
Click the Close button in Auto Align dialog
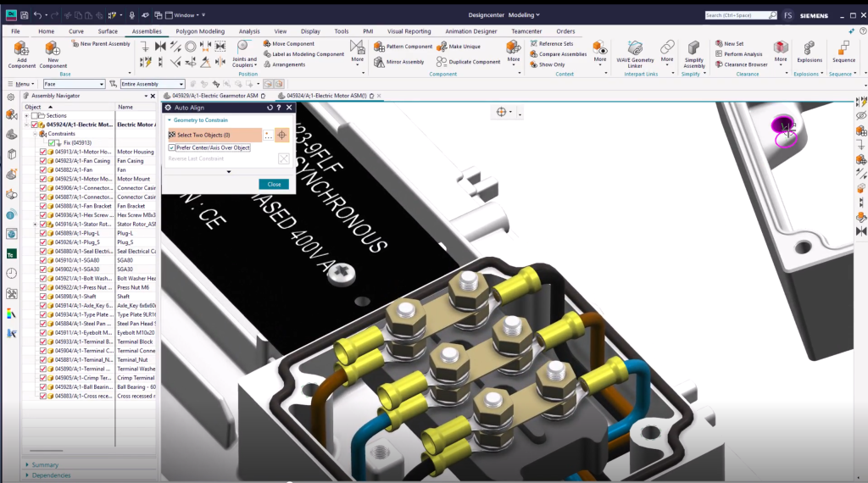tap(274, 184)
